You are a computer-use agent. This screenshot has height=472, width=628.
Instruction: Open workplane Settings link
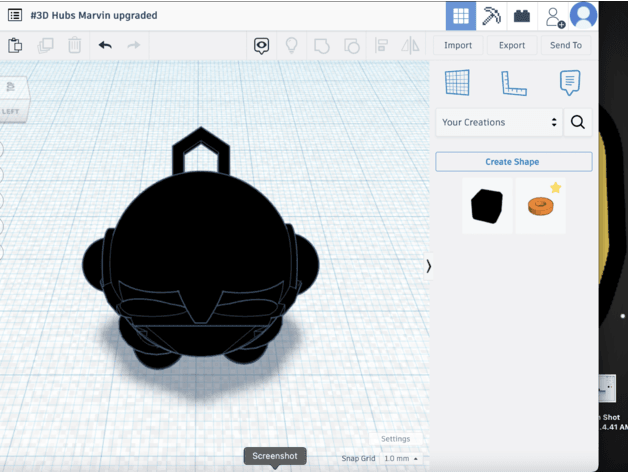pyautogui.click(x=396, y=439)
